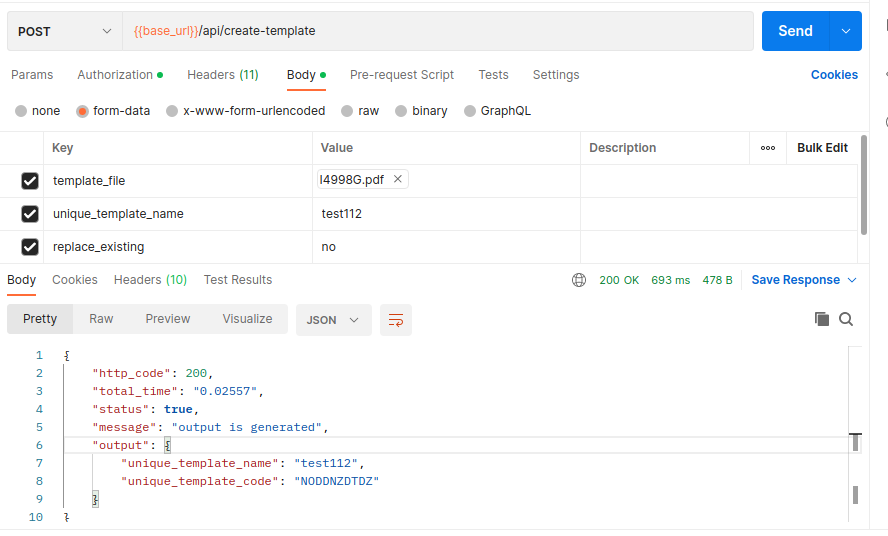
Task: Uncheck the template_file row checkbox
Action: [29, 181]
